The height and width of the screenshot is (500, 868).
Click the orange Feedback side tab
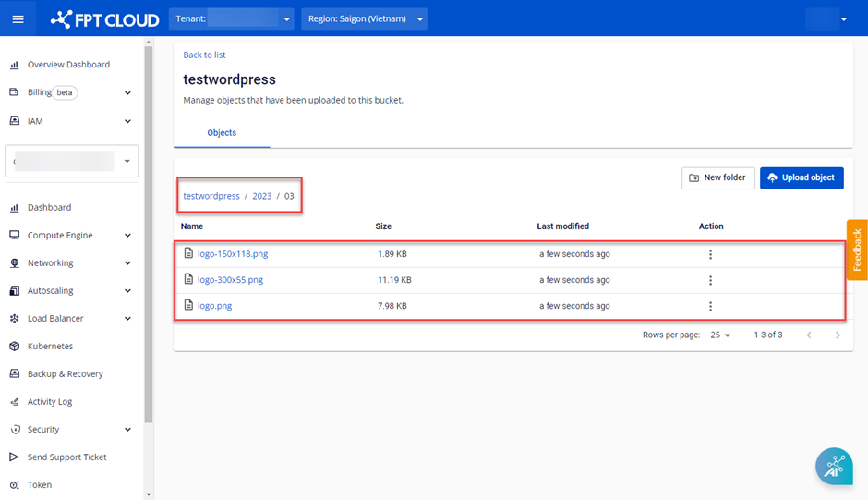(x=857, y=250)
